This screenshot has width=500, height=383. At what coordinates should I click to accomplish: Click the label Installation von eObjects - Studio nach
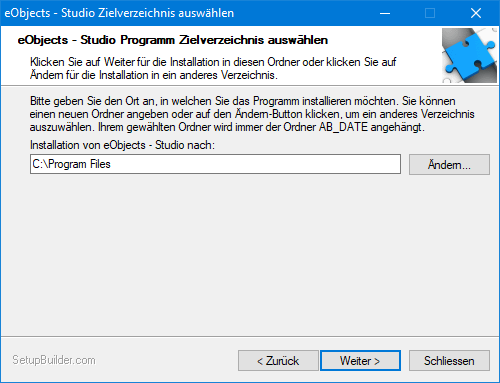[x=122, y=145]
